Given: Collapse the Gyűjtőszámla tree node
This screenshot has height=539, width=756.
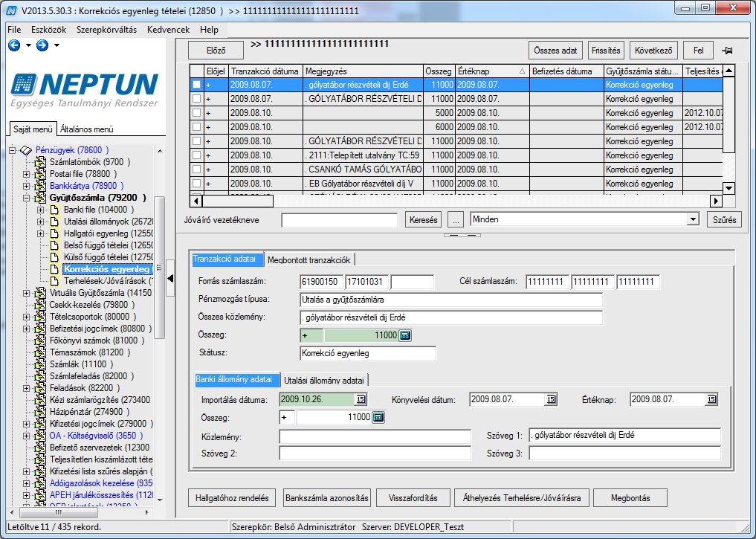Looking at the screenshot, I should pos(27,198).
